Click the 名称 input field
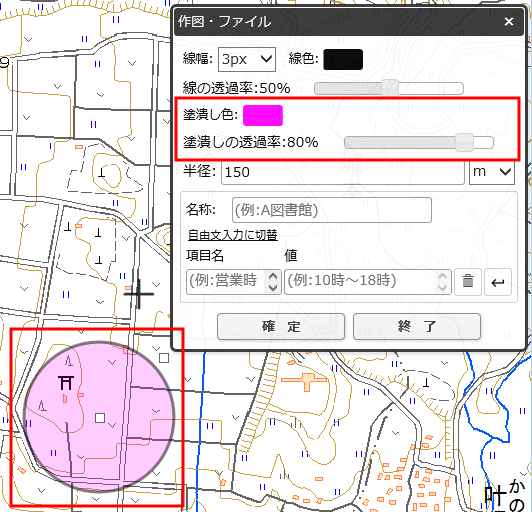The width and height of the screenshot is (532, 512). 332,210
